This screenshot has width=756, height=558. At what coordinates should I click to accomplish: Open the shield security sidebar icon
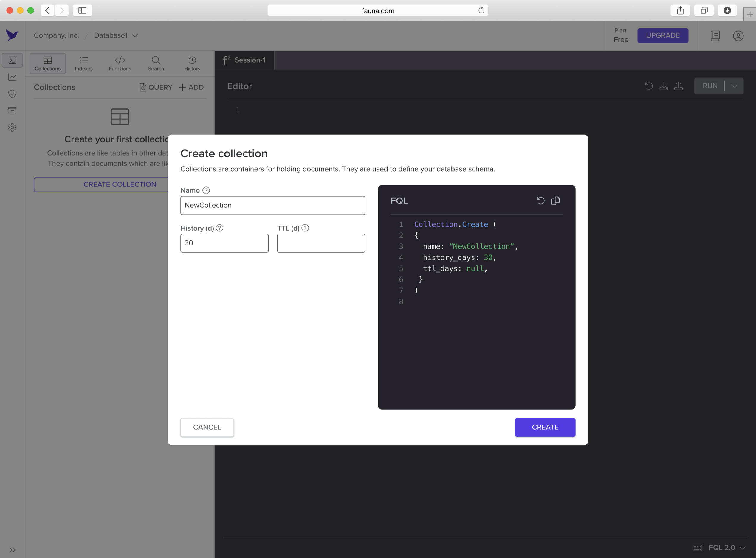click(12, 94)
